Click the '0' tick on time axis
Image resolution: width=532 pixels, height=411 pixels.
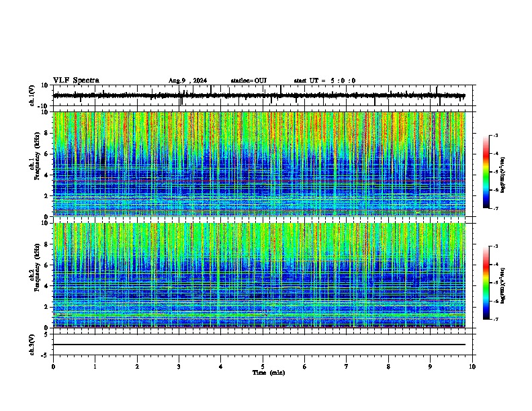[x=53, y=367]
